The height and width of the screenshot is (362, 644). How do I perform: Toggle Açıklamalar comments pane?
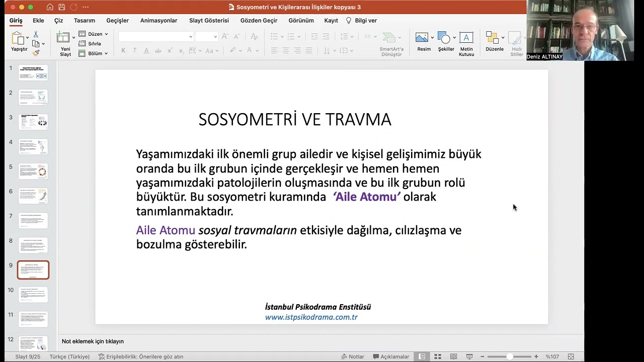tap(391, 356)
